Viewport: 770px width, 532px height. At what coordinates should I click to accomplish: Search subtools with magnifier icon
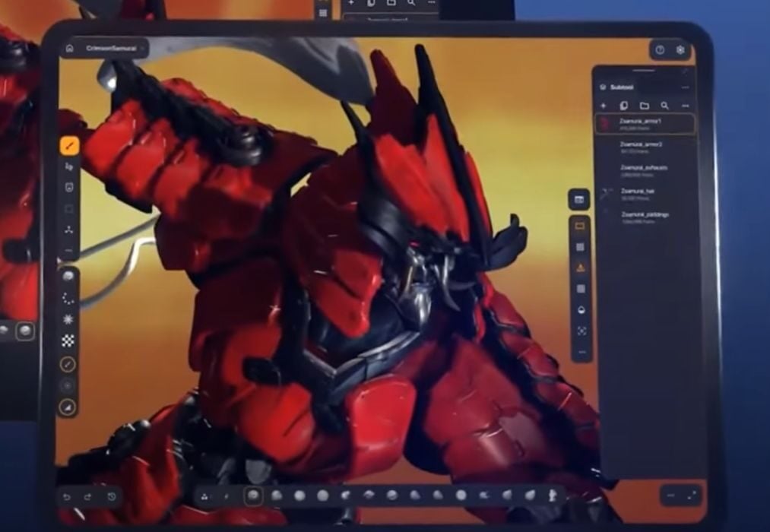pos(664,106)
